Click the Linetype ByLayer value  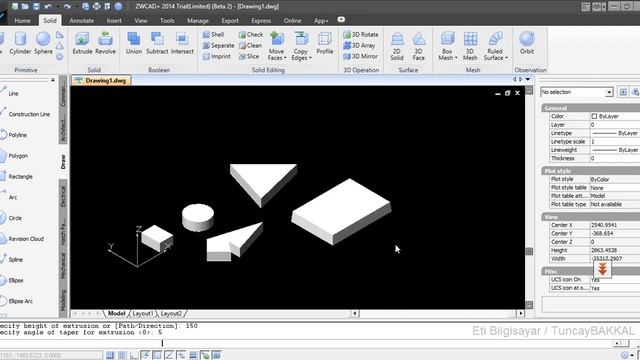coord(615,133)
